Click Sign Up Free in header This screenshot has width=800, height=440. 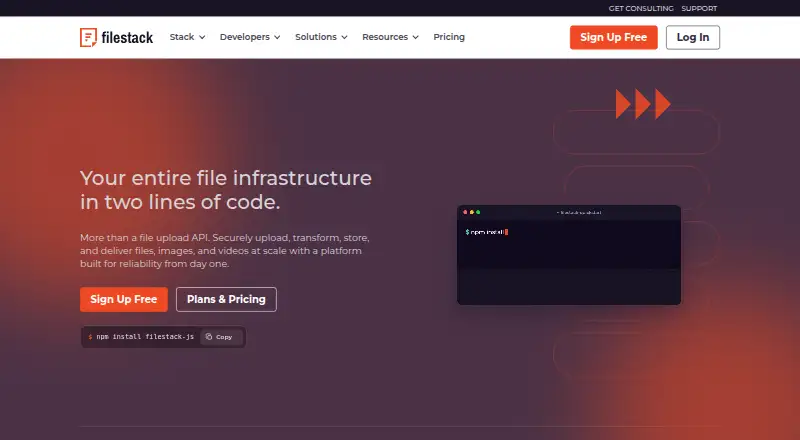tap(613, 37)
